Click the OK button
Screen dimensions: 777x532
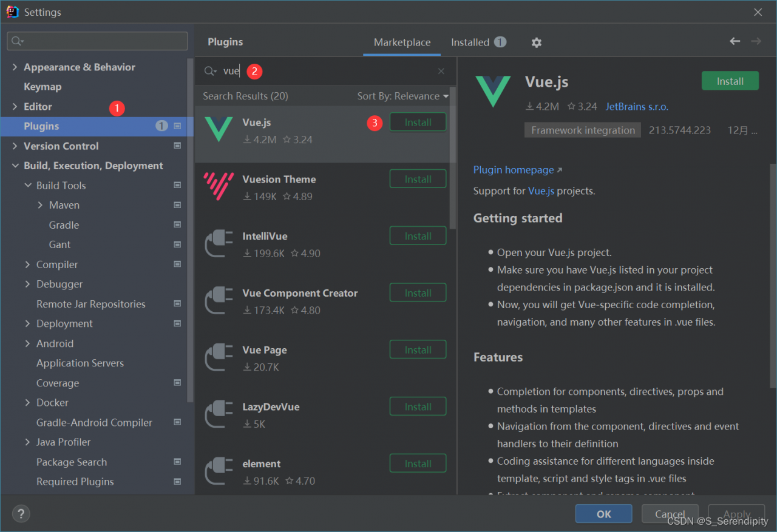click(603, 514)
